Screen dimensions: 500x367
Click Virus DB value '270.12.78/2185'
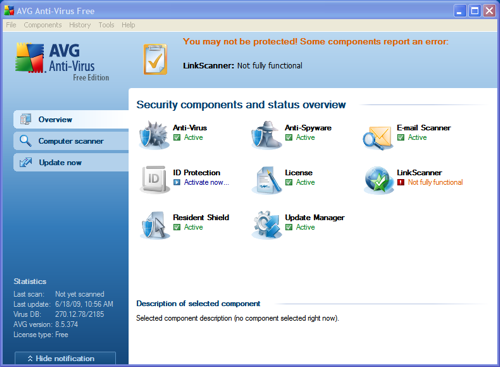click(80, 314)
